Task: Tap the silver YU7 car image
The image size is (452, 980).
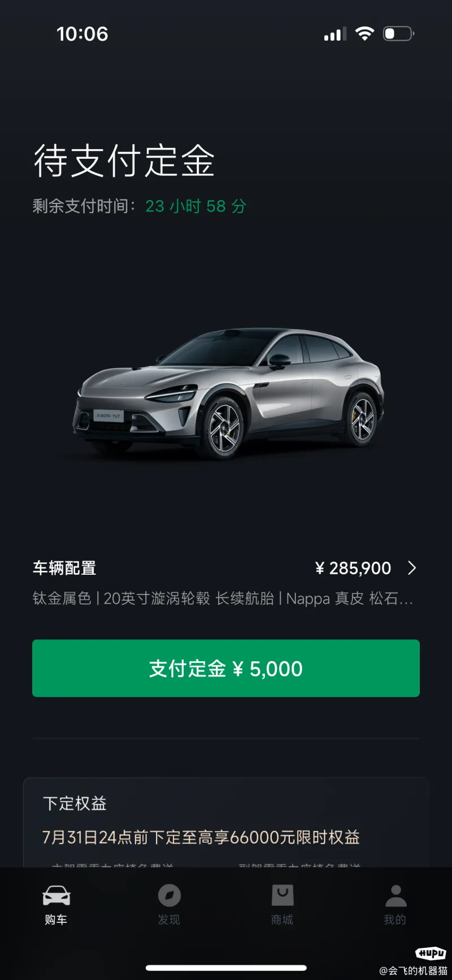Action: (229, 393)
